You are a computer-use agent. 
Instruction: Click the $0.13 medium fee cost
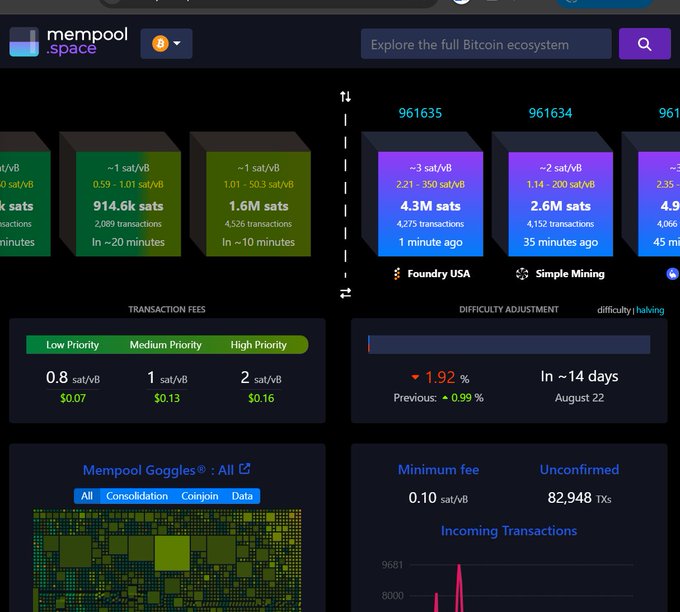point(167,398)
